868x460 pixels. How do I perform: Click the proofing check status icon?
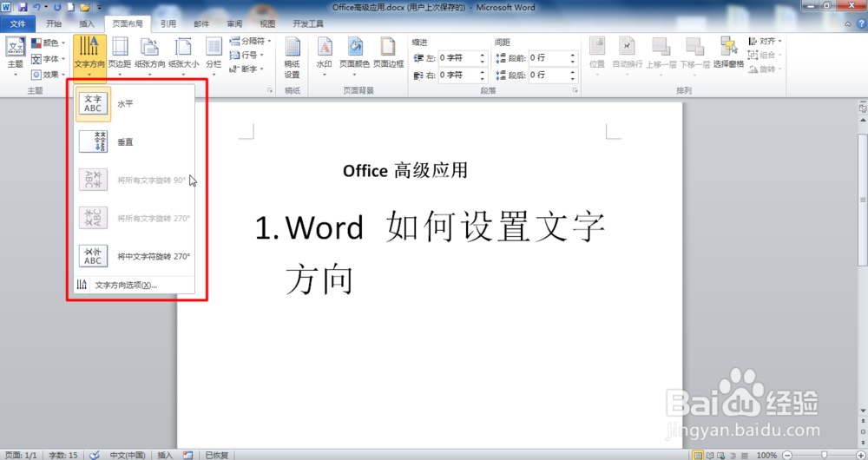(x=95, y=455)
